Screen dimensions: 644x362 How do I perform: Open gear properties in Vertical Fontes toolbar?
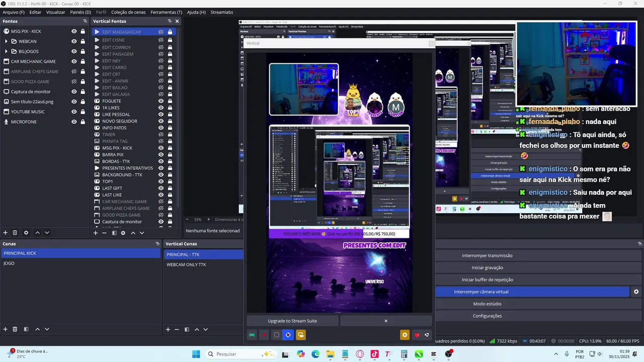pos(123,233)
